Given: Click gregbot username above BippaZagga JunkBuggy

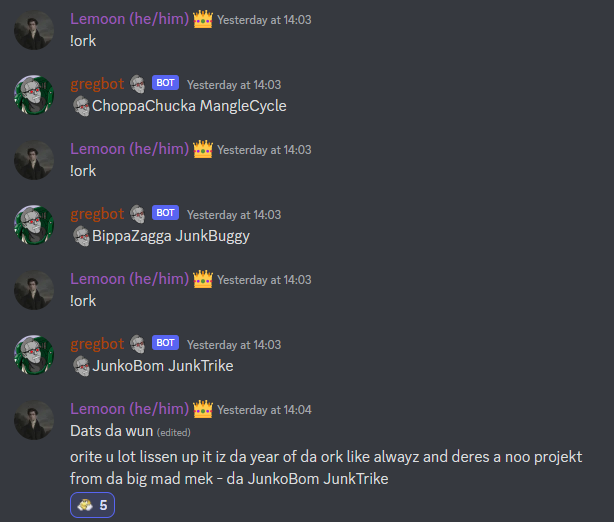Looking at the screenshot, I should [97, 214].
